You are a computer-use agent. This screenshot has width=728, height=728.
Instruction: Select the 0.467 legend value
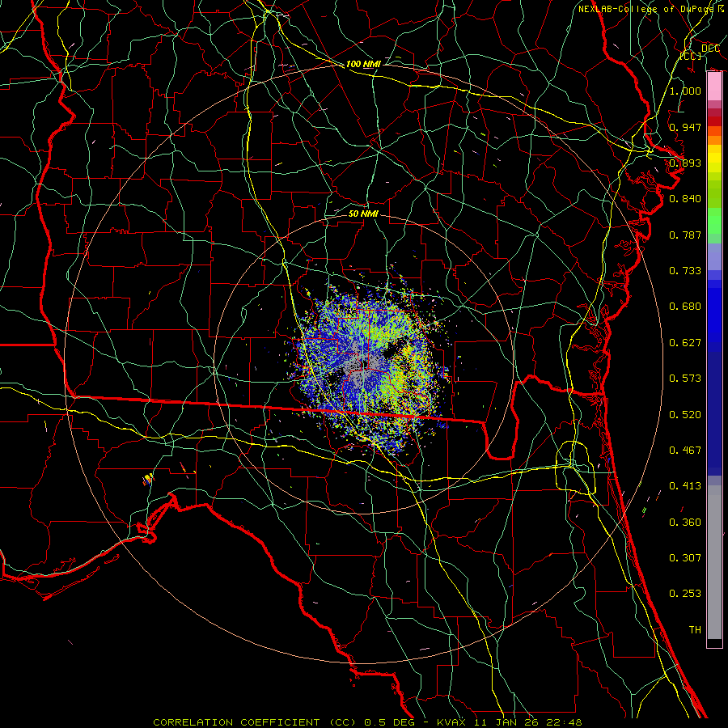tap(685, 451)
